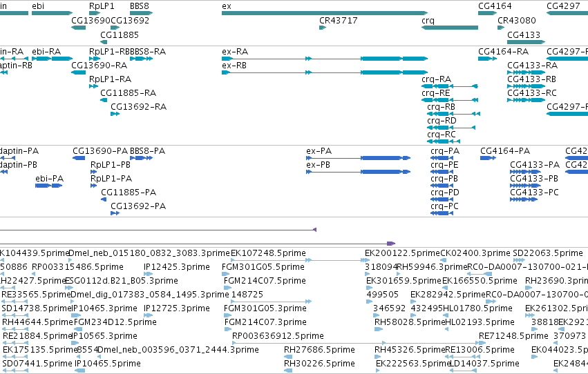This screenshot has height=374, width=588.
Task: Click the ebi-PA protein label
Action: [x=50, y=179]
